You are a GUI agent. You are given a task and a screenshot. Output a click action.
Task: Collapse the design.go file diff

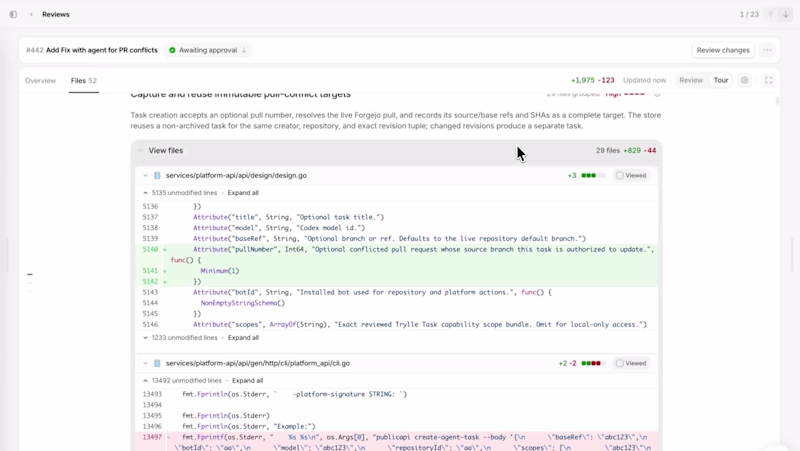click(x=145, y=176)
